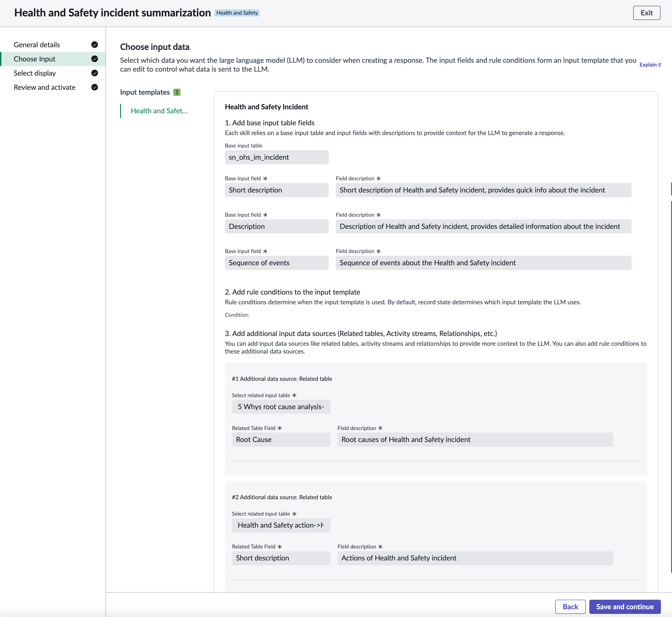Edit the Short description field description text
Viewport: 672px width, 617px height.
483,190
